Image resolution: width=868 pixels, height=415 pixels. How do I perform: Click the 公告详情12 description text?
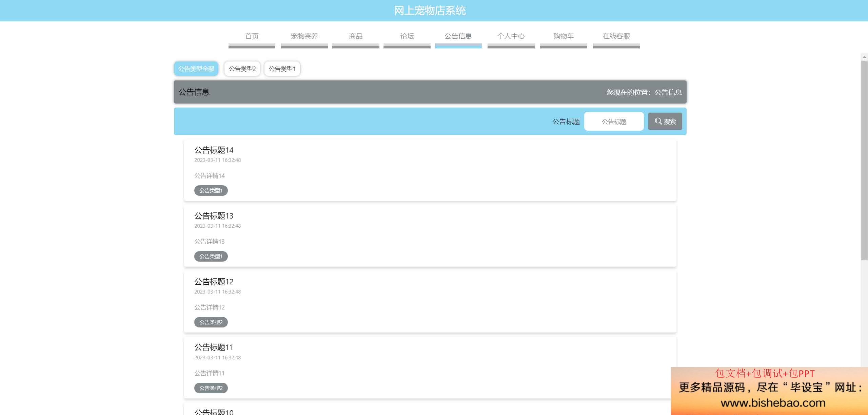pyautogui.click(x=210, y=307)
